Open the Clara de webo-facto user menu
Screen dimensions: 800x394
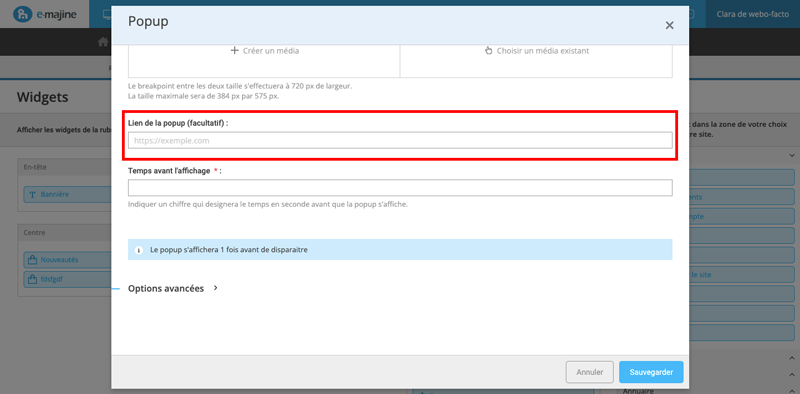753,14
